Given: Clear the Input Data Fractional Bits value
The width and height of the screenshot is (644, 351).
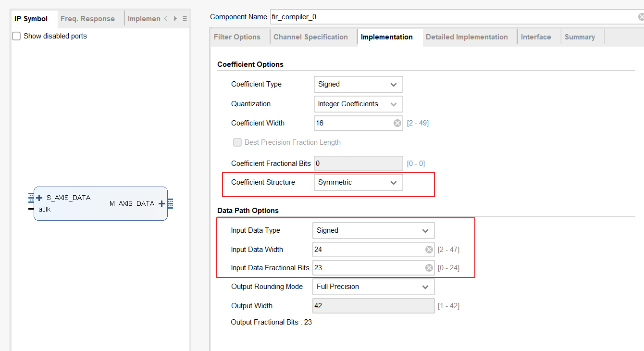Looking at the screenshot, I should click(x=429, y=268).
